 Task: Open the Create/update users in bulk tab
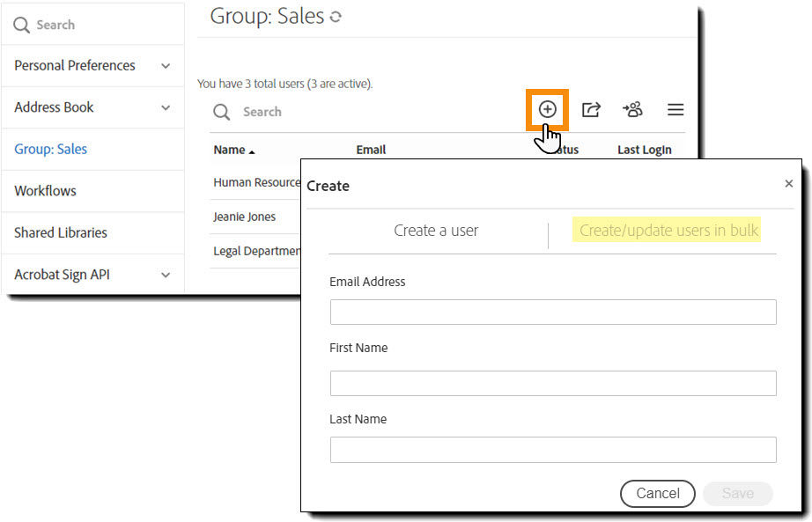tap(668, 230)
